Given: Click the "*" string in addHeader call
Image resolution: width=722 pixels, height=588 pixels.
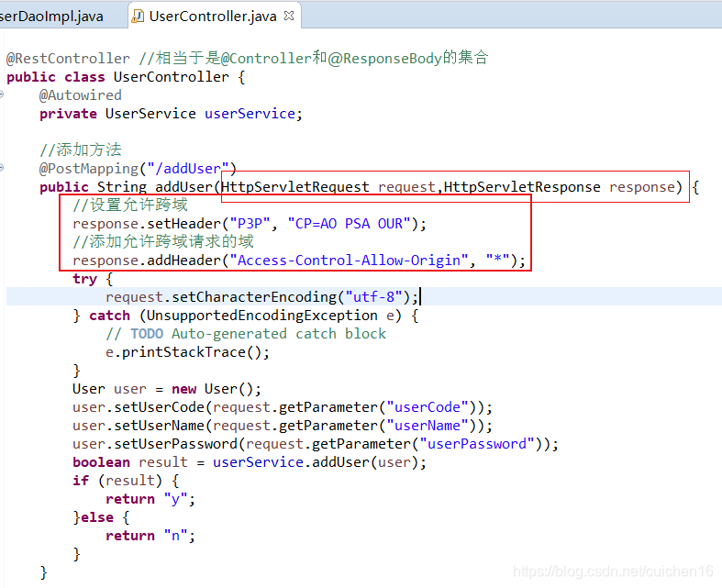Looking at the screenshot, I should click(x=498, y=261).
